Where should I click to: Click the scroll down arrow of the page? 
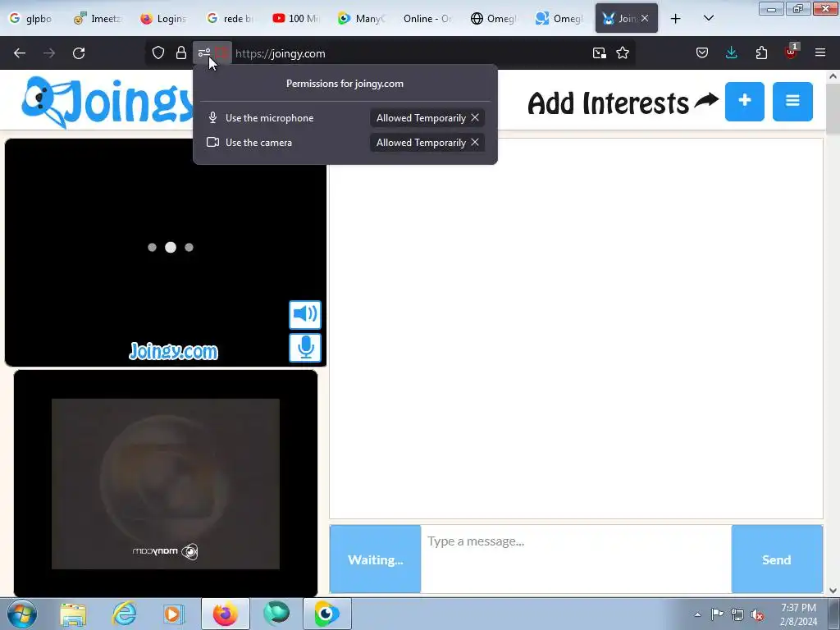tap(833, 591)
